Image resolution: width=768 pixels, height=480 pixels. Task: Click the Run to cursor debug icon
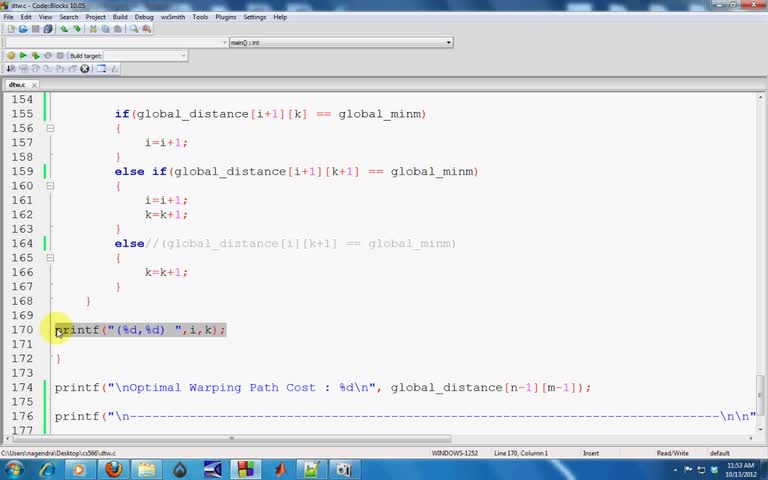click(23, 69)
